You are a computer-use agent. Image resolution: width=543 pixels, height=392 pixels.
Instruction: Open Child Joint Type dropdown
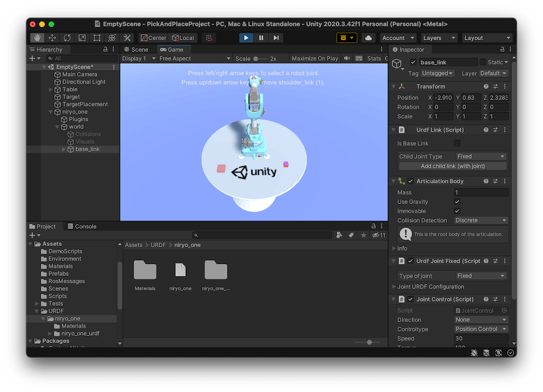pos(481,156)
